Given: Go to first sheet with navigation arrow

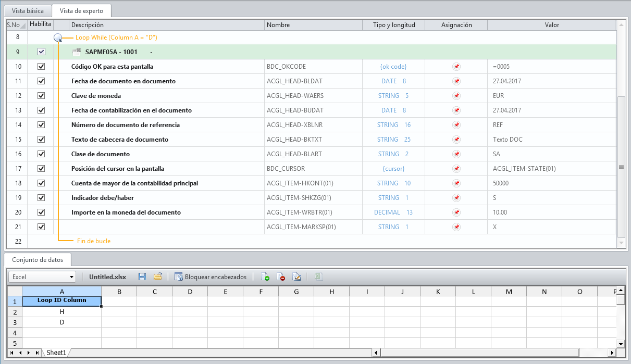Looking at the screenshot, I should 11,353.
